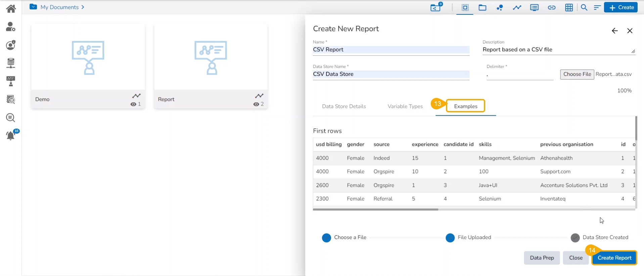Viewport: 644px width, 276px height.
Task: Switch to the Variable Types tab
Action: (x=405, y=106)
